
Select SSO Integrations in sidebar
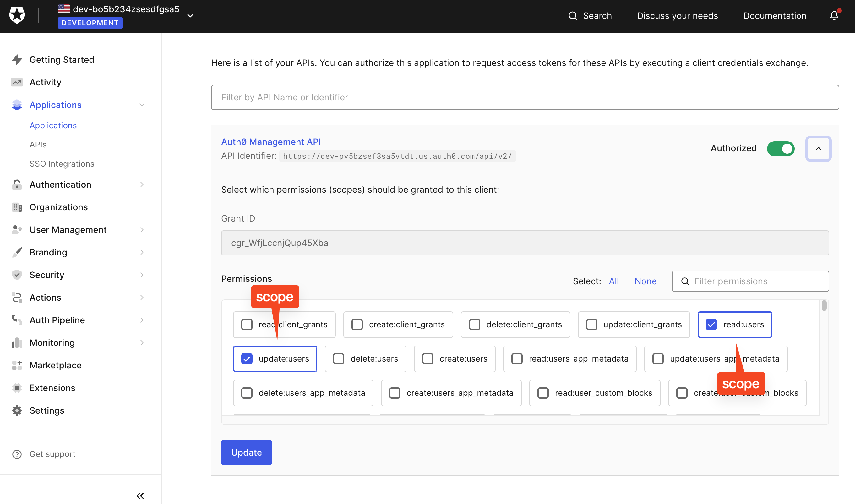point(62,163)
